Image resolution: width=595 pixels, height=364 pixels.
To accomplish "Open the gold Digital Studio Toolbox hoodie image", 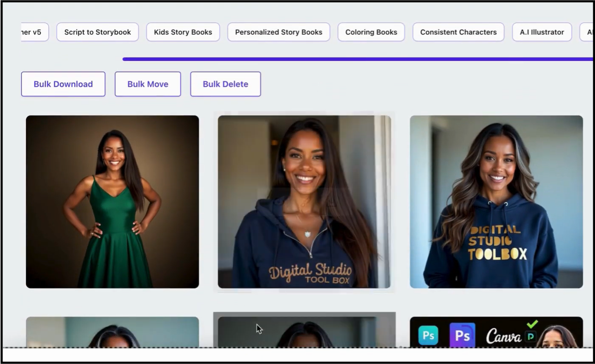I will pyautogui.click(x=496, y=202).
